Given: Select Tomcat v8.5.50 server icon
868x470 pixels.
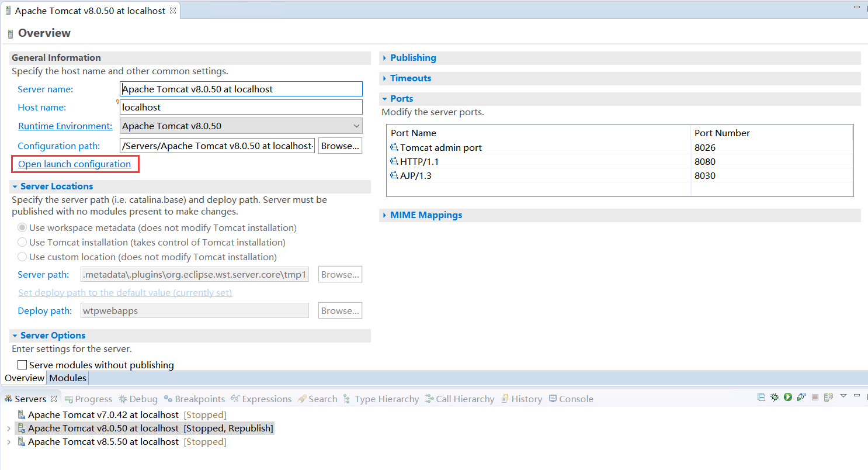Looking at the screenshot, I should pos(22,442).
